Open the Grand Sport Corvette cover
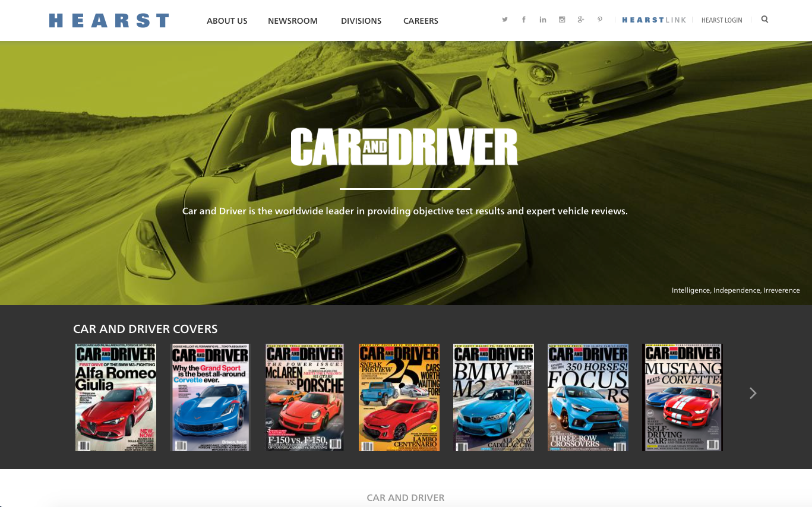This screenshot has height=507, width=812. (210, 397)
